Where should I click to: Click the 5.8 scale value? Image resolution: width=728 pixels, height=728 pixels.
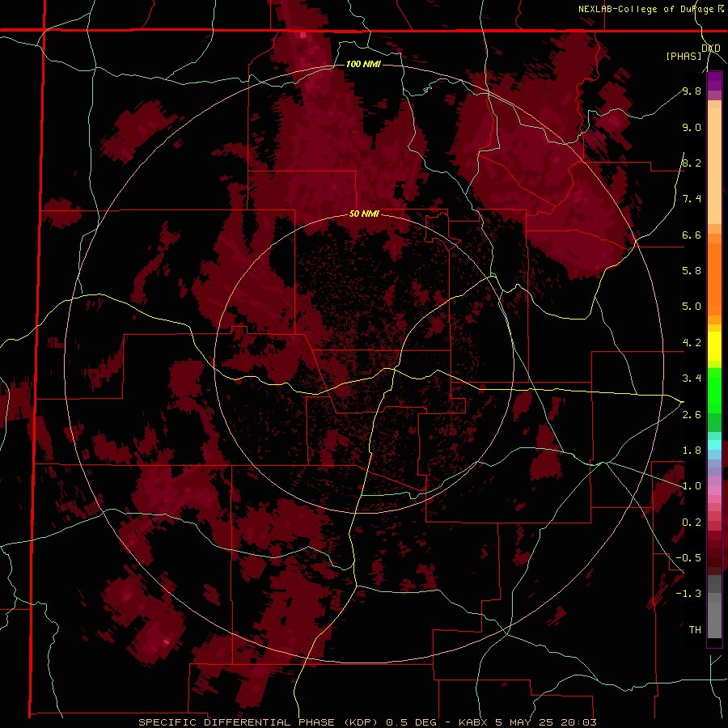coord(692,271)
